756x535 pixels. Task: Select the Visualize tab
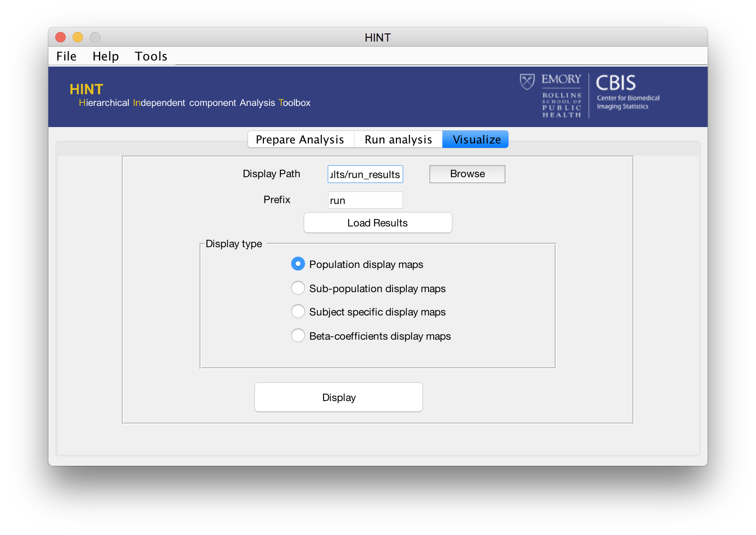coord(476,140)
